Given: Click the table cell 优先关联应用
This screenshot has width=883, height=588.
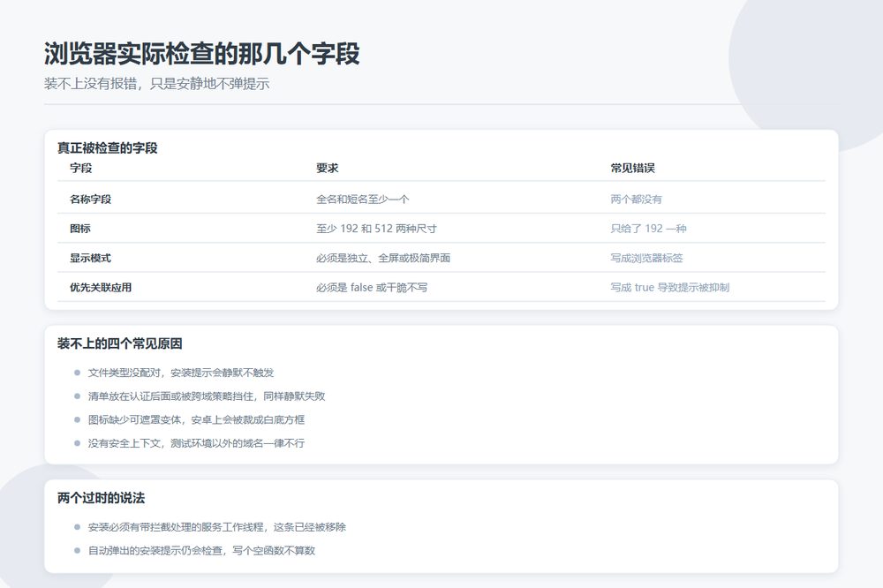Looking at the screenshot, I should [101, 287].
